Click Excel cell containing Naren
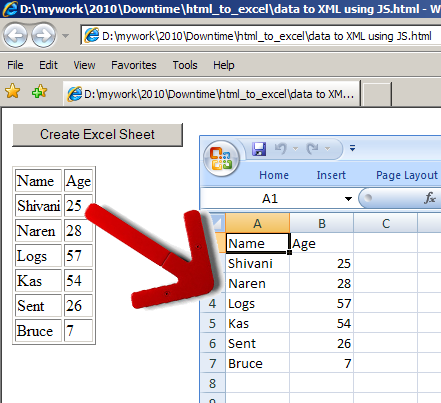The height and width of the screenshot is (403, 441). coord(257,283)
